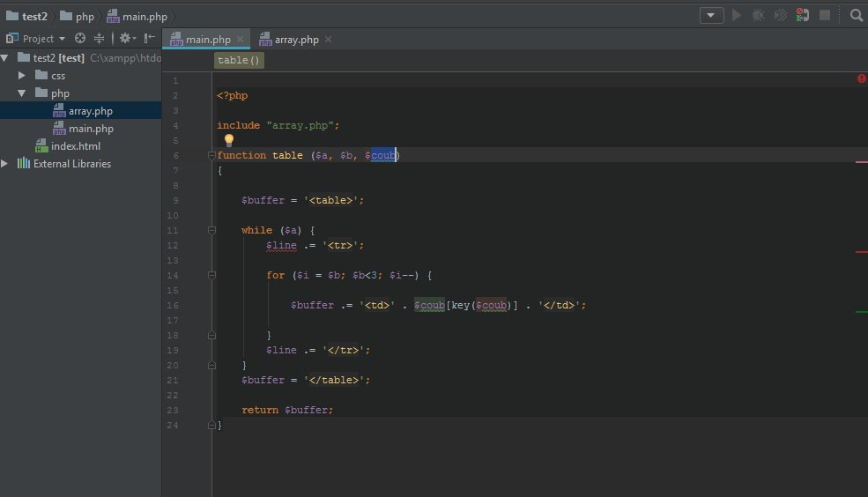Viewport: 868px width, 497px height.
Task: Expand External Libraries node
Action: (5, 164)
